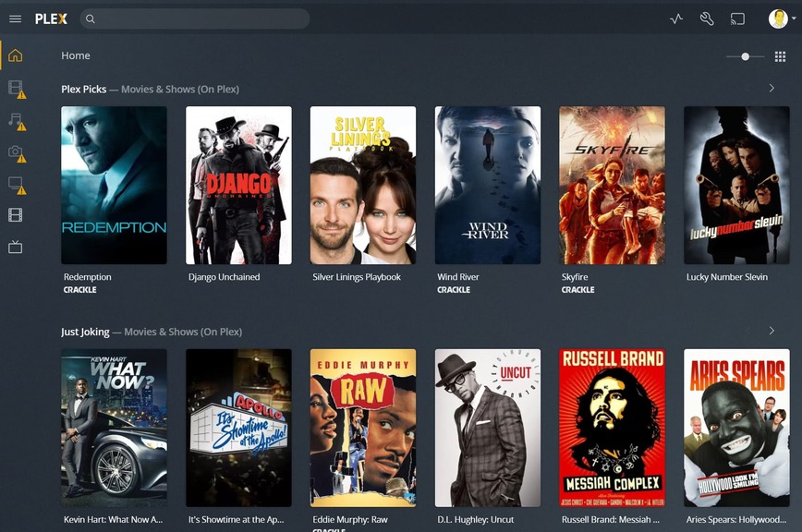802x532 pixels.
Task: Click Crackle label under Skyfire
Action: pyautogui.click(x=578, y=290)
